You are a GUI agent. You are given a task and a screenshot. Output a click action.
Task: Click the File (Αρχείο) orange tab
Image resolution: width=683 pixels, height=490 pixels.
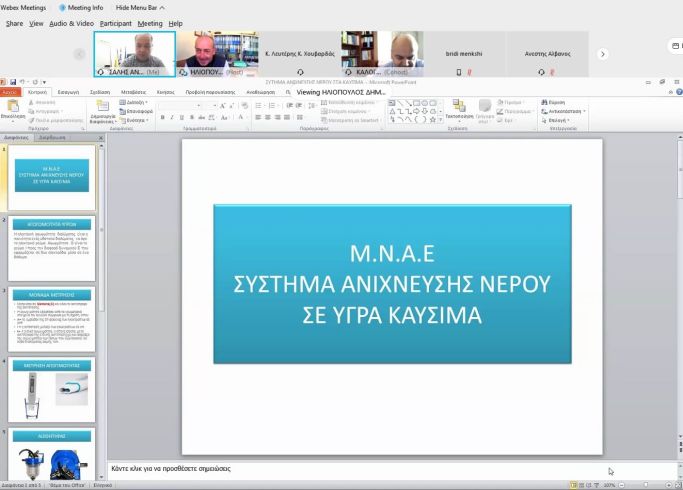[10, 91]
